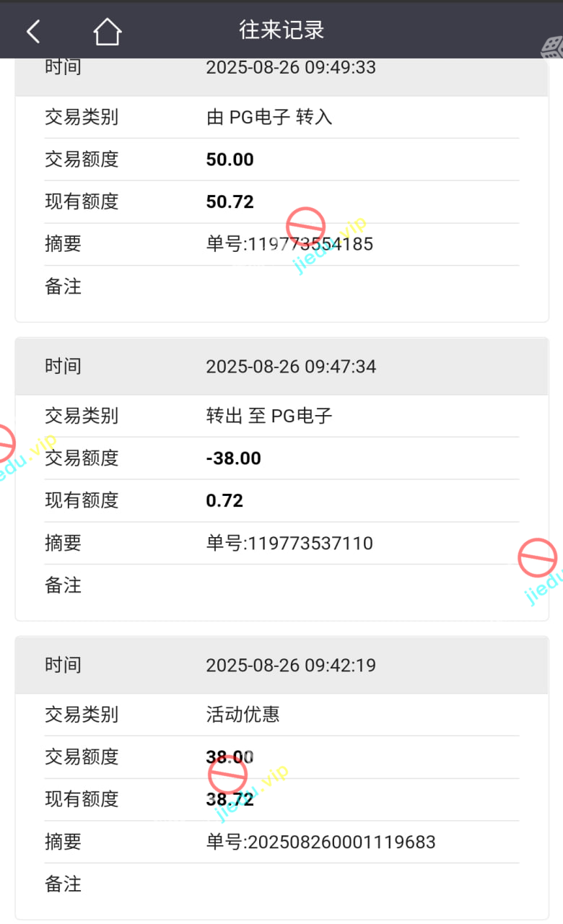Select the timestamp 2025-08-26 09:49:33 header

(x=291, y=68)
